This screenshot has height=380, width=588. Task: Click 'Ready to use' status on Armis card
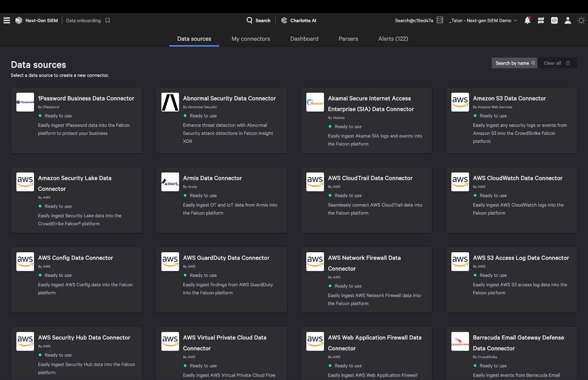(x=200, y=196)
